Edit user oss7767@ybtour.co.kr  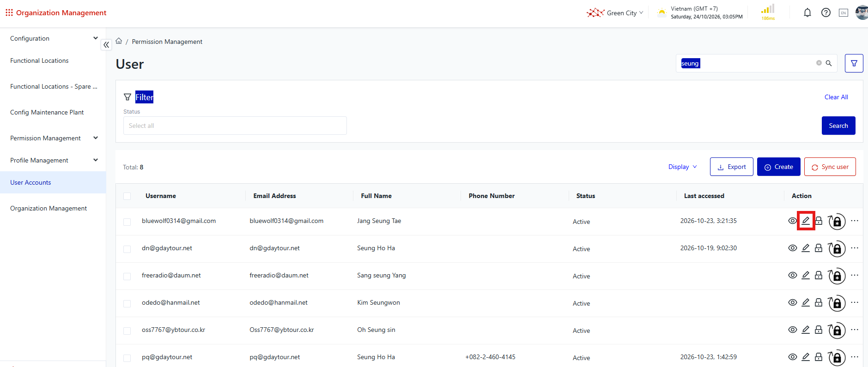(806, 330)
